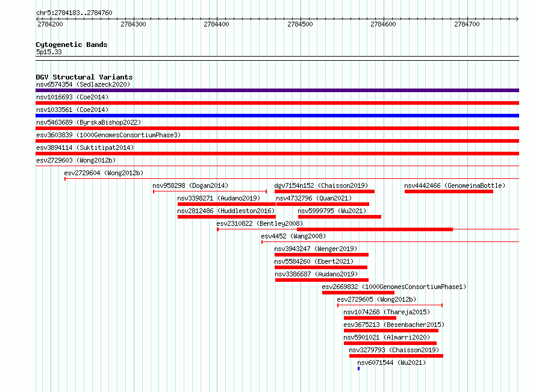This screenshot has width=536, height=392.
Task: Select the nsv3386687 red bar
Action: point(322,280)
